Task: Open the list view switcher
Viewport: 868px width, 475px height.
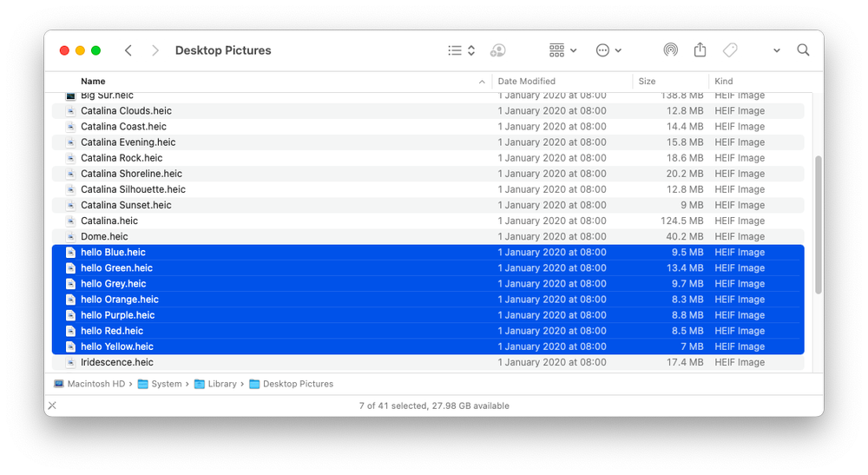Action: pyautogui.click(x=462, y=50)
